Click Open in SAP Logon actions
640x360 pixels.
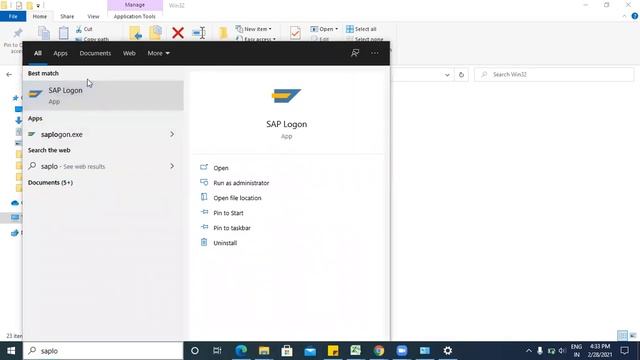221,168
